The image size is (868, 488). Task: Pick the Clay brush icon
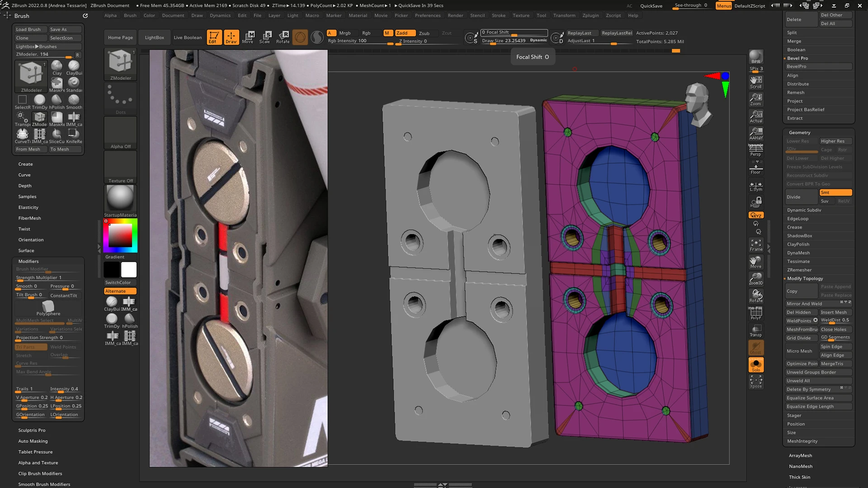(57, 68)
